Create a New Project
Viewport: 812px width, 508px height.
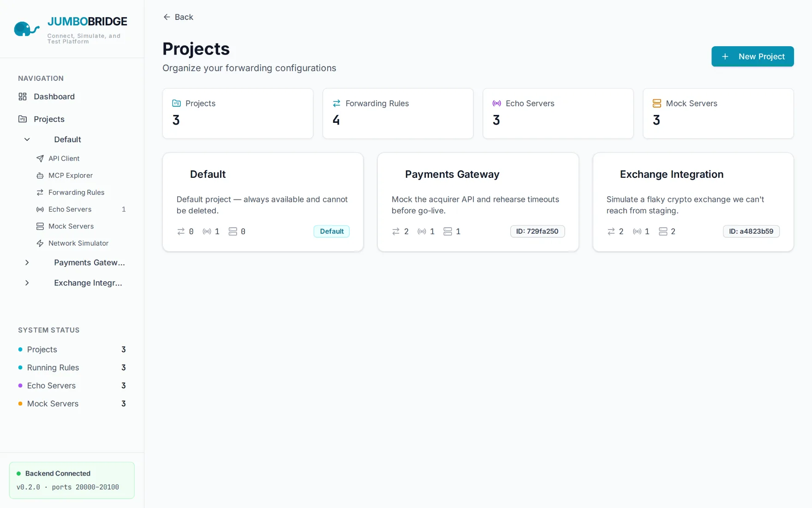[752, 56]
